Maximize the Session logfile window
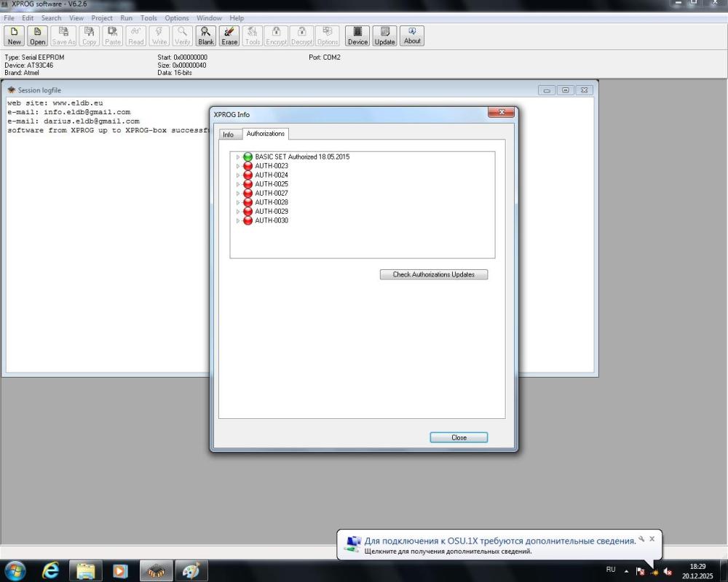 pos(565,90)
